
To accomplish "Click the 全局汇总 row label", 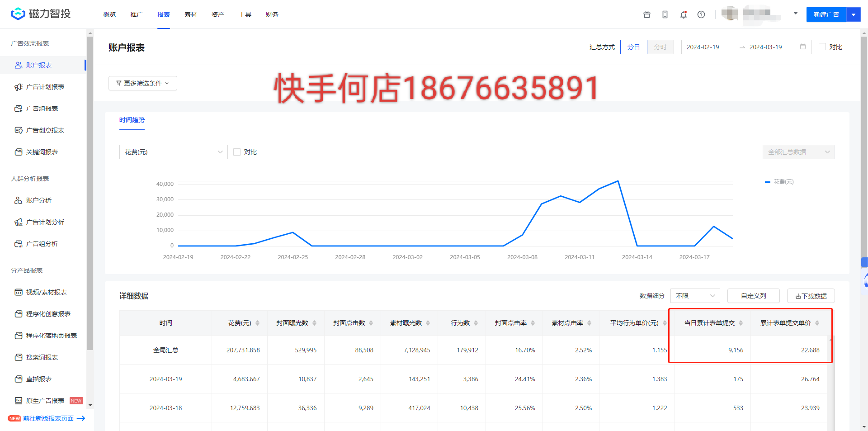I will tap(166, 350).
